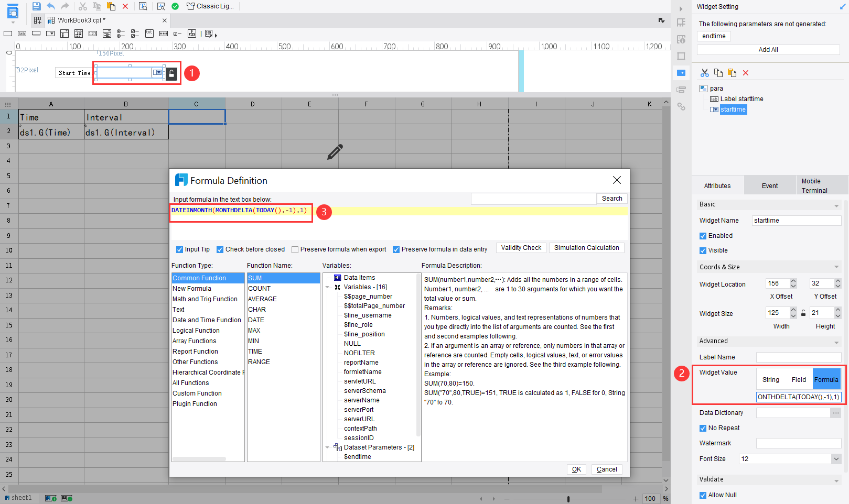Select the calendar date widget tool
This screenshot has width=849, height=504.
click(x=78, y=33)
